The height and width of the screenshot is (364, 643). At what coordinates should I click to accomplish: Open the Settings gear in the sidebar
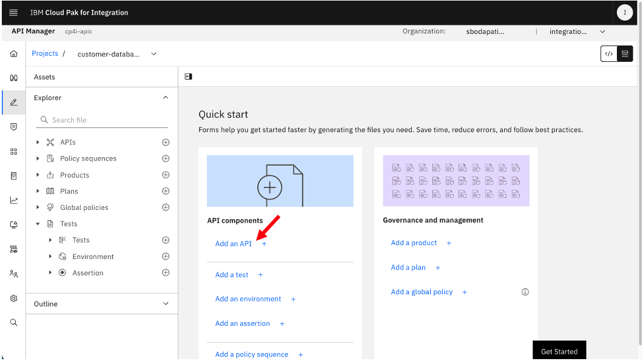point(14,298)
